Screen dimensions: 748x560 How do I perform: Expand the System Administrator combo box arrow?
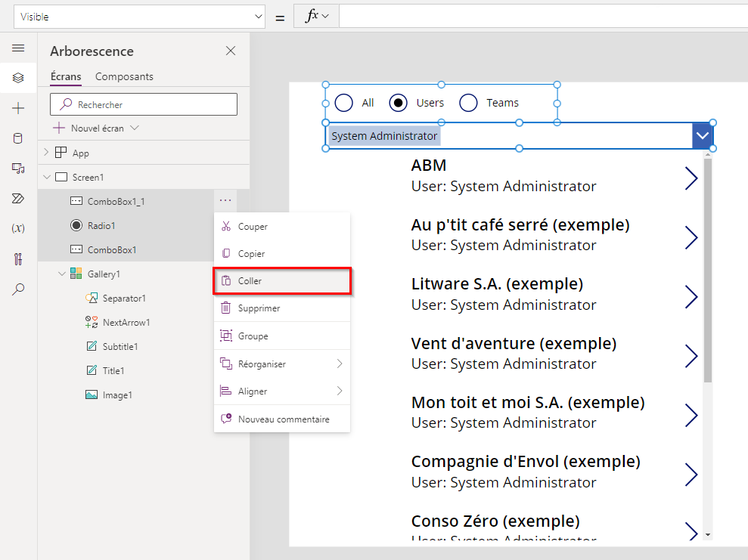702,136
